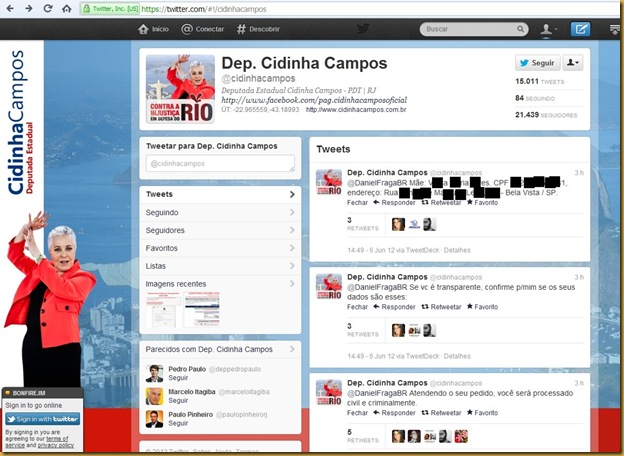Click the browser home icon
The image size is (624, 456).
tap(66, 8)
